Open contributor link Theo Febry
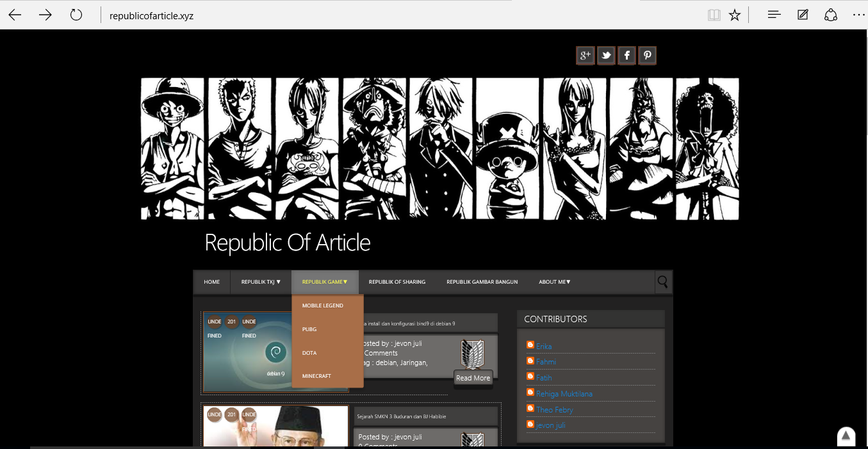Image resolution: width=868 pixels, height=449 pixels. point(555,409)
